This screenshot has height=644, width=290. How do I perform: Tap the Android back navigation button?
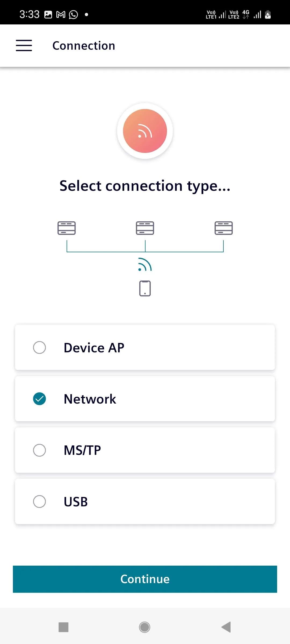(226, 627)
